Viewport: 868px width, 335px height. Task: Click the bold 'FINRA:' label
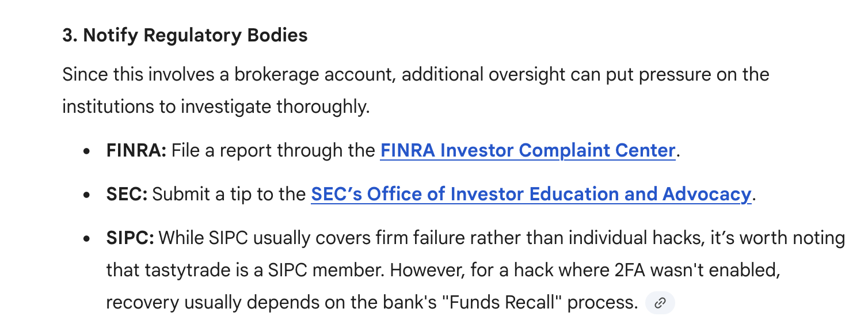[x=136, y=151]
